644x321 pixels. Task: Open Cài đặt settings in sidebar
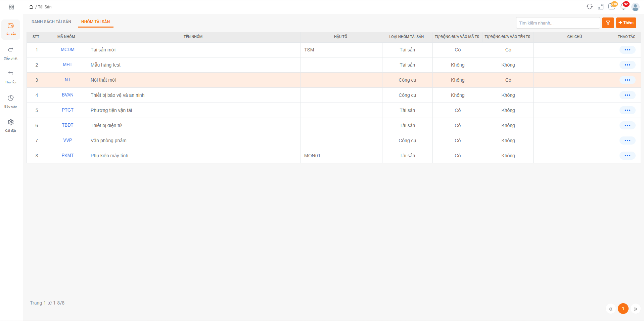11,126
